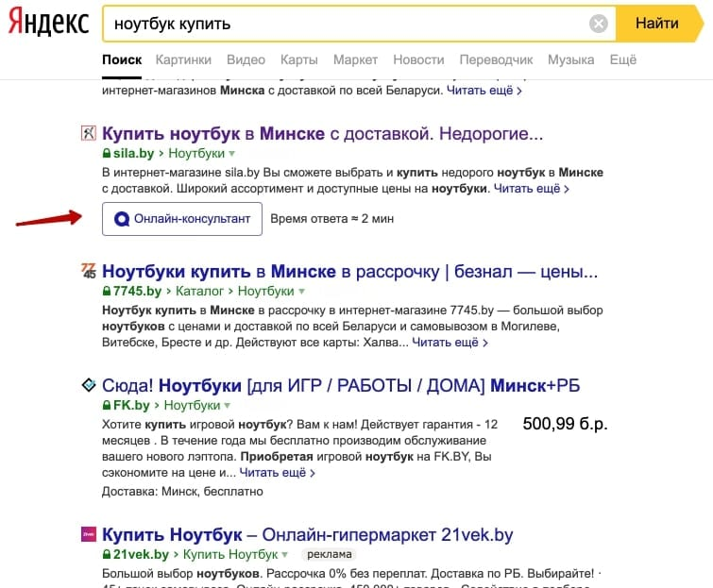Click the Яндекс logo
Image resolution: width=713 pixels, height=588 pixels.
click(x=48, y=22)
